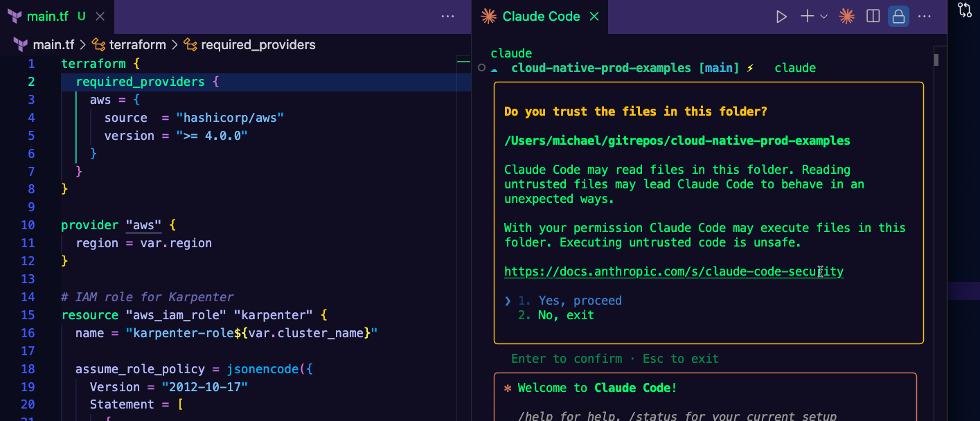Expand the terraform breadcrumb in main.tf

[136, 44]
